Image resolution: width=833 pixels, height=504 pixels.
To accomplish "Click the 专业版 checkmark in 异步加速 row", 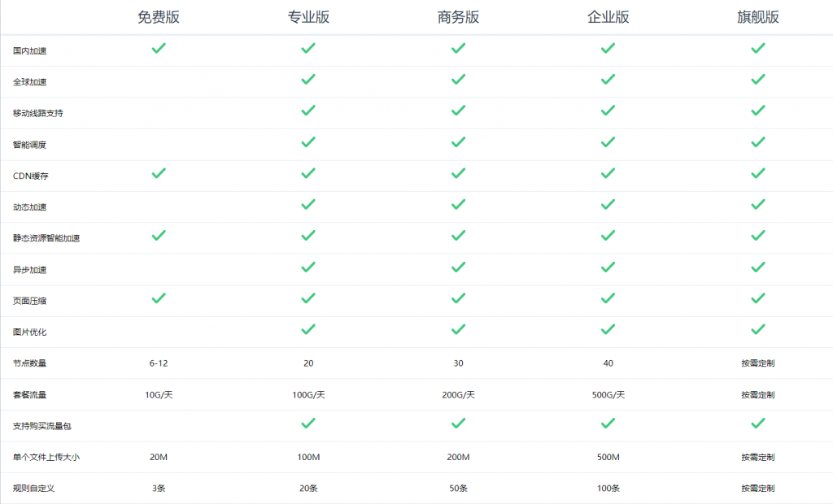I will pos(308,267).
